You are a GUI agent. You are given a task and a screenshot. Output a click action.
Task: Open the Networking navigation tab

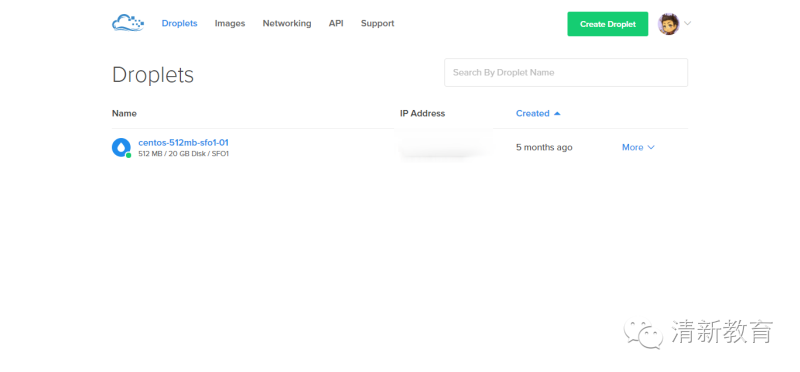[x=287, y=23]
